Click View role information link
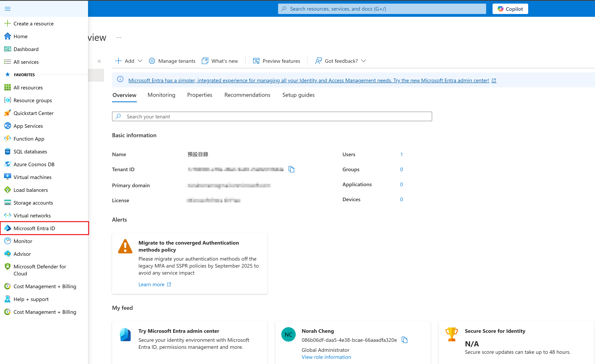 click(326, 357)
